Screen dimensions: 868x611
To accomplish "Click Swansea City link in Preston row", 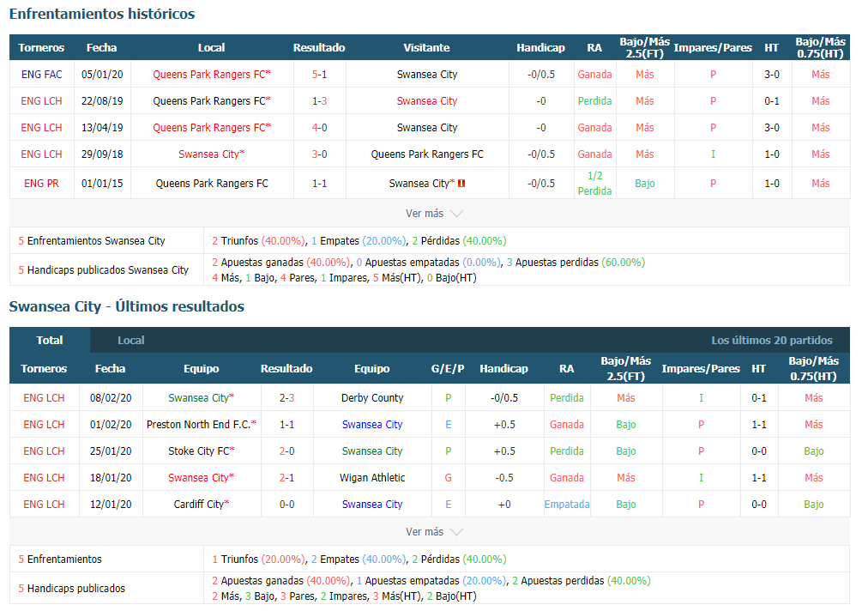I will pyautogui.click(x=372, y=424).
